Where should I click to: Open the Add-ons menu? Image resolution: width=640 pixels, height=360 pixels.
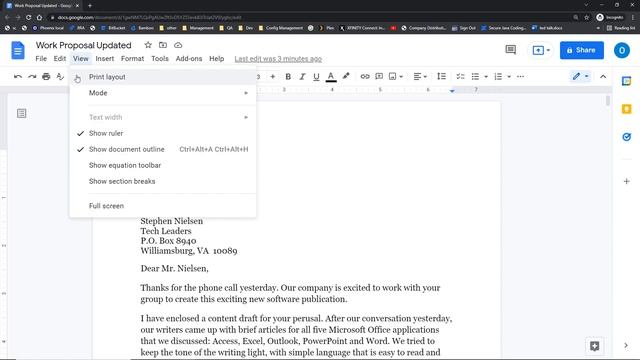189,58
